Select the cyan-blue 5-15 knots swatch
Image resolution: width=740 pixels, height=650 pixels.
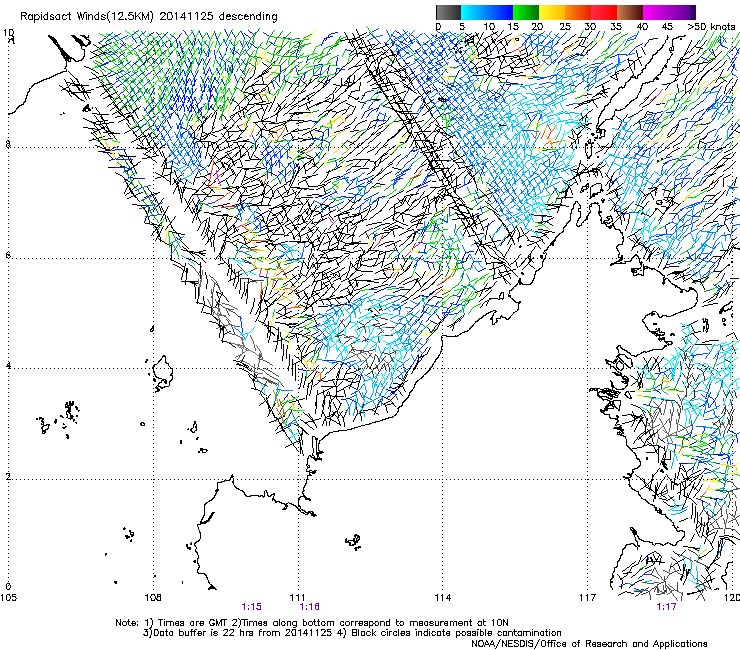pyautogui.click(x=487, y=12)
